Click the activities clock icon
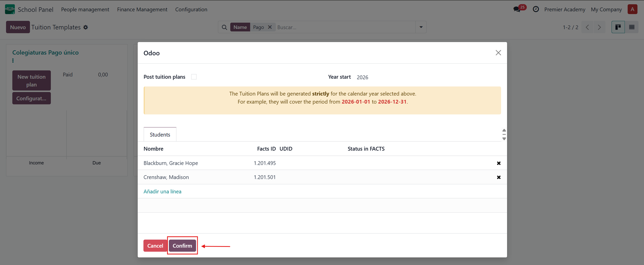The height and width of the screenshot is (265, 644). [536, 9]
